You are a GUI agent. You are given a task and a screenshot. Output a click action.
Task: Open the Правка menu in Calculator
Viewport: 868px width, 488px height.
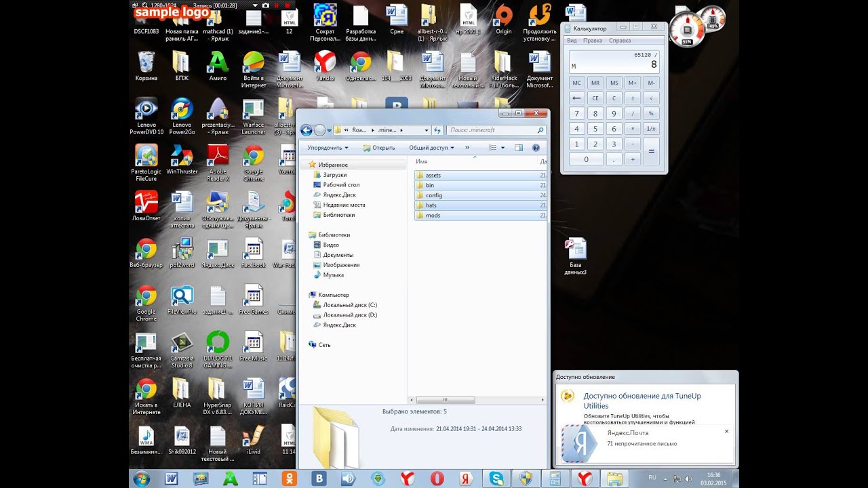[x=593, y=41]
